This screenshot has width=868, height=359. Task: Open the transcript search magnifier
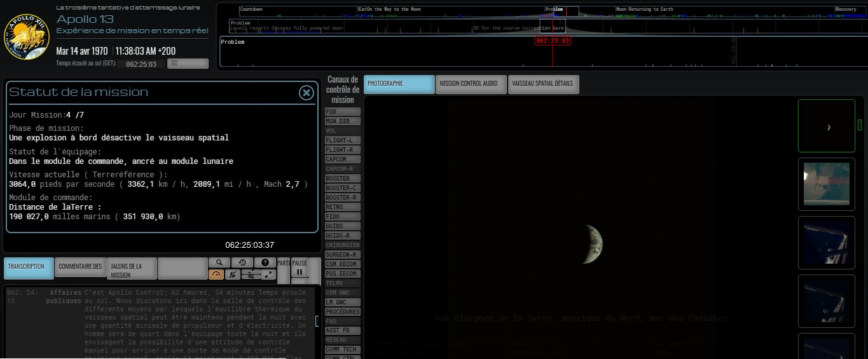tap(219, 262)
